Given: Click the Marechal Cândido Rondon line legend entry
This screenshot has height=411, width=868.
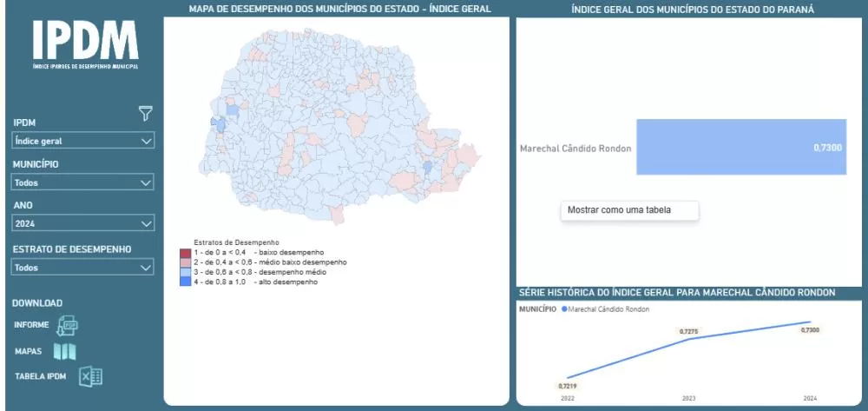Looking at the screenshot, I should point(606,309).
